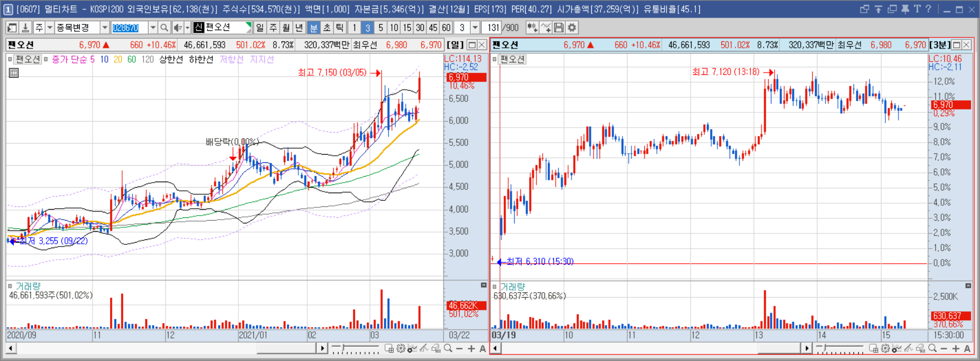
Task: Click the gear icon under 3-minute chart
Action: [885, 348]
